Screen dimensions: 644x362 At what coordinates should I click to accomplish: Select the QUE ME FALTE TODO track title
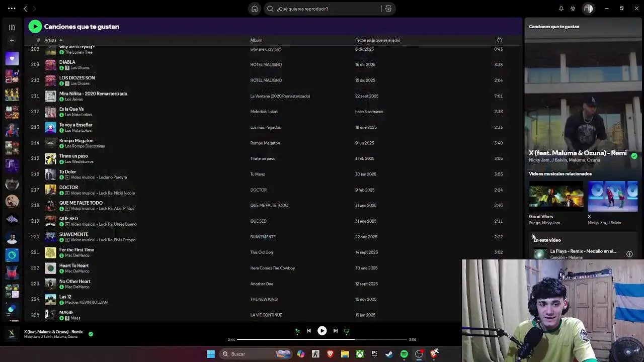(81, 203)
